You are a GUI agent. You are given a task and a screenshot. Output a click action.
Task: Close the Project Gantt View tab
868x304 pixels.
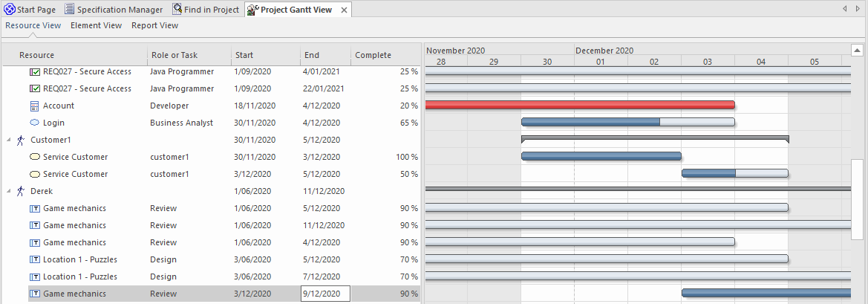pos(344,10)
